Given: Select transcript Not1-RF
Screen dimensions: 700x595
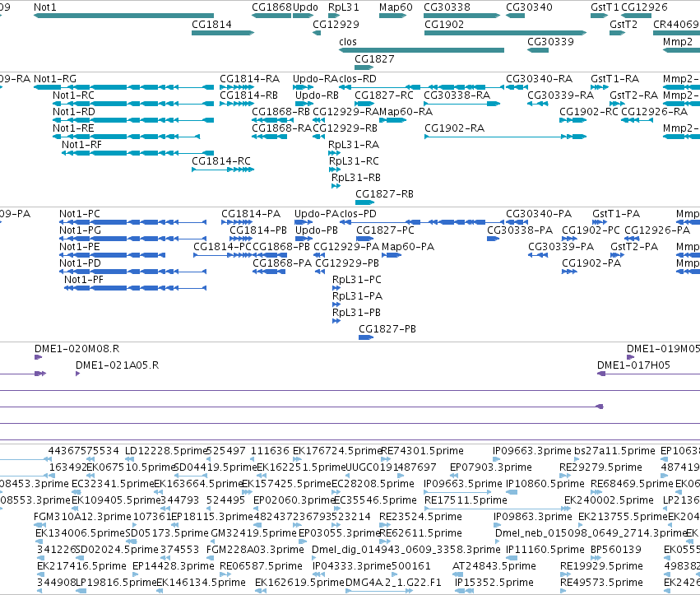Looking at the screenshot, I should 81,145.
